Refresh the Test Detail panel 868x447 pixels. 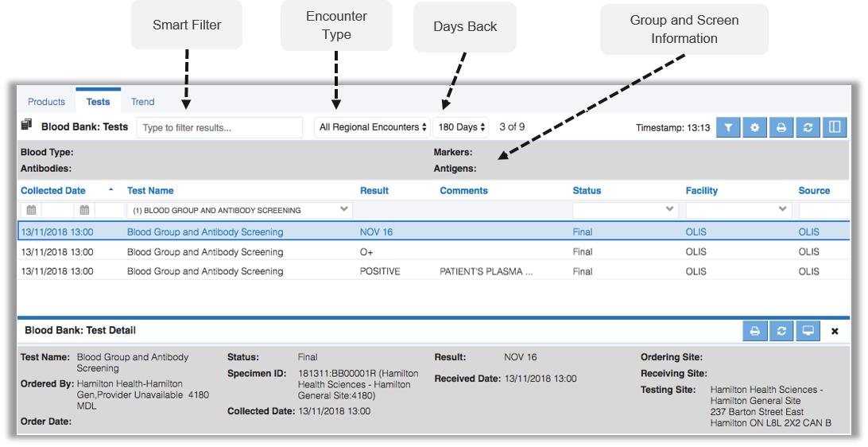coord(781,331)
